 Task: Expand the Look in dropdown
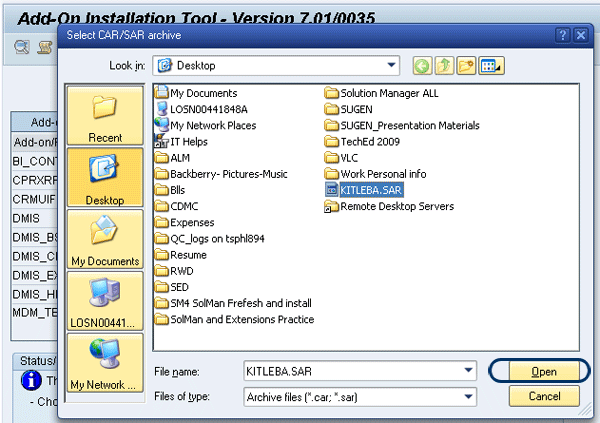click(x=391, y=66)
